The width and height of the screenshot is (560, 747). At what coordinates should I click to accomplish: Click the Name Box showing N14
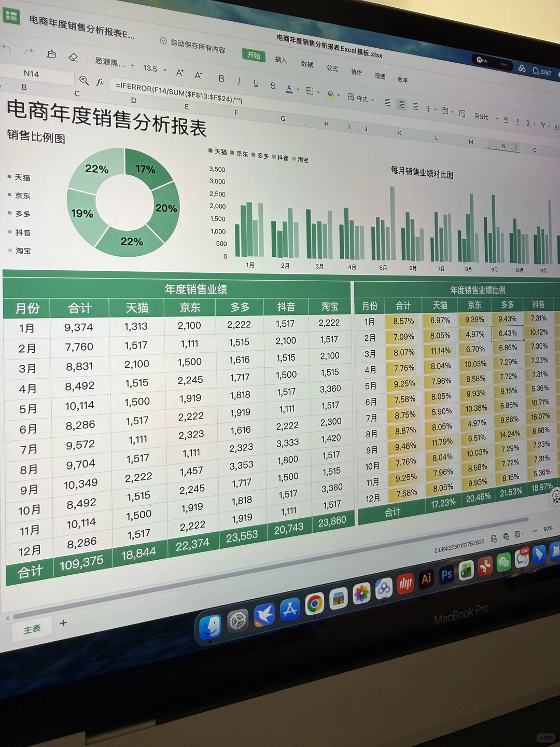[x=32, y=74]
